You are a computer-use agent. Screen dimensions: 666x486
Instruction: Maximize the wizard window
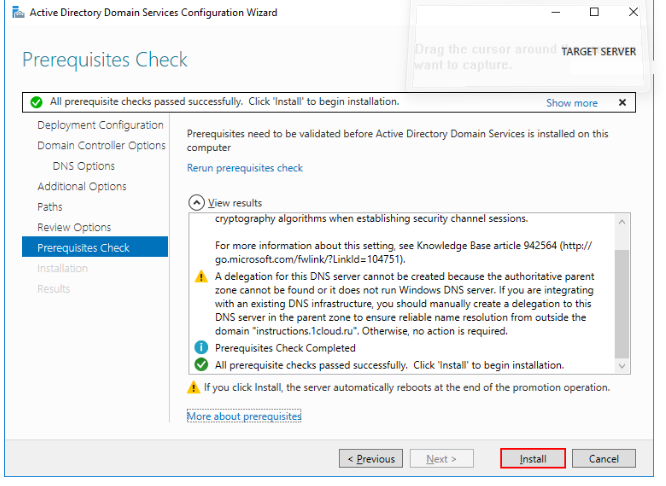[594, 12]
